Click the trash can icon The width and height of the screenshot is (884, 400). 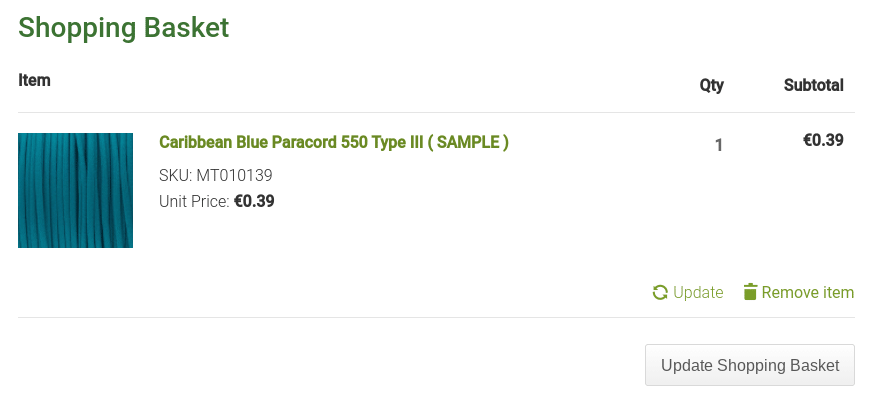tap(750, 292)
